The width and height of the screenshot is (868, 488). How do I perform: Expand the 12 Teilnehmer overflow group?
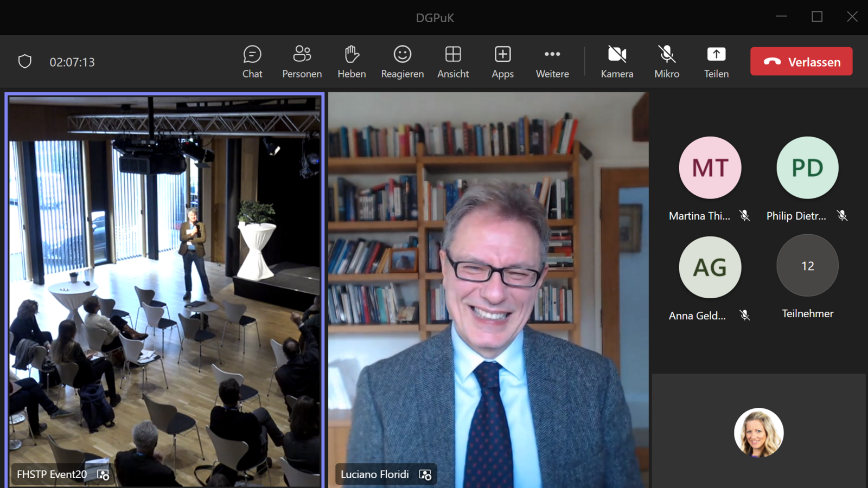click(x=807, y=266)
